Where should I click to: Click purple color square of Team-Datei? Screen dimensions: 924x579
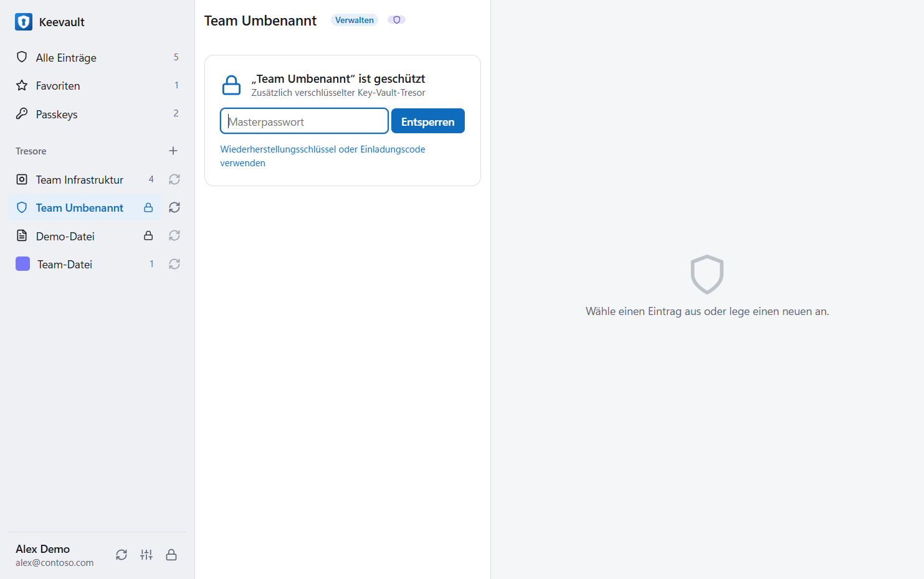pyautogui.click(x=22, y=264)
